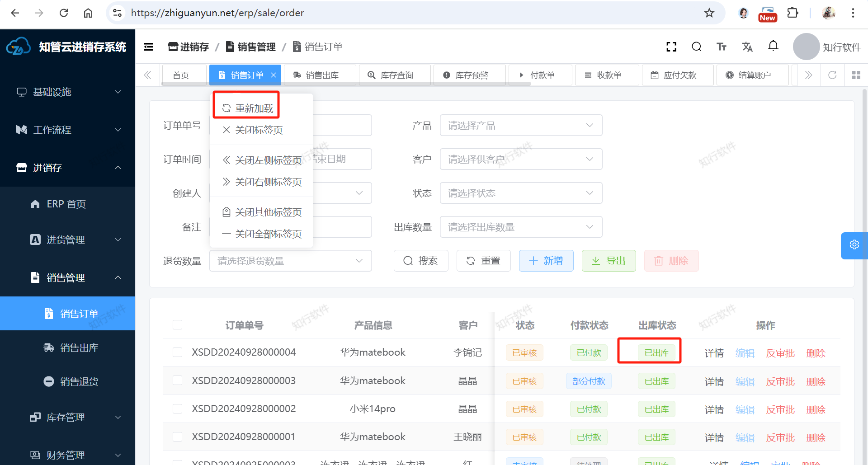
Task: Select the checkbox for order XSDD20240928000002
Action: (x=178, y=409)
